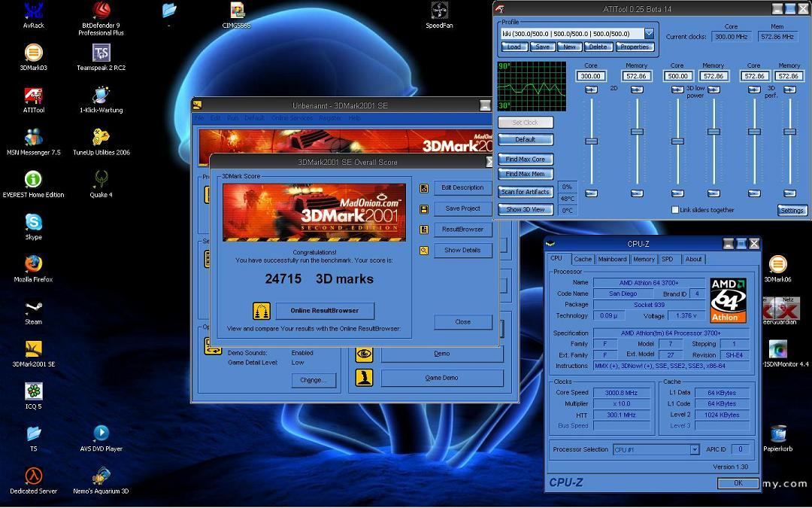Image resolution: width=812 pixels, height=508 pixels.
Task: Click Find Max Mem in ATITool
Action: click(525, 174)
